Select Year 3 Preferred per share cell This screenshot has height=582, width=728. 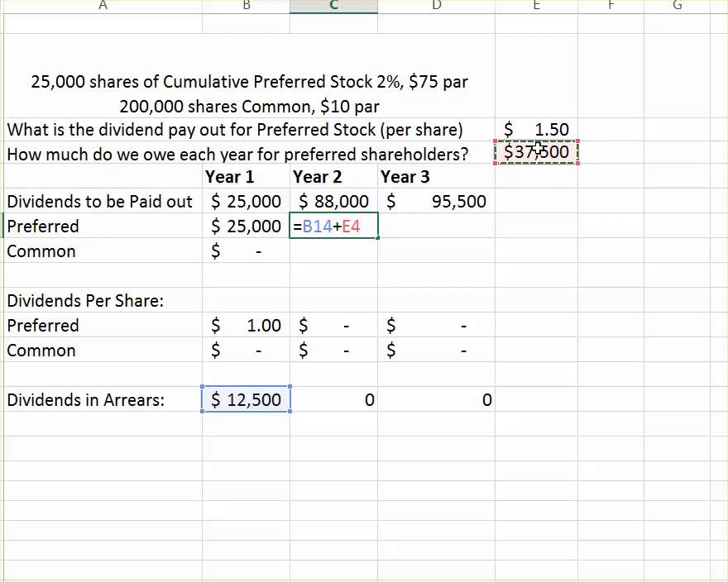[x=437, y=326]
